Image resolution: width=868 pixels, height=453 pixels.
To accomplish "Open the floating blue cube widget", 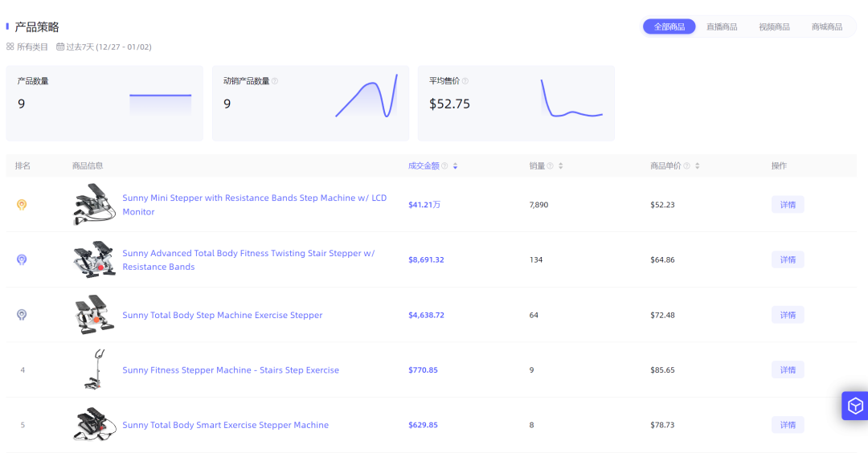I will [855, 406].
